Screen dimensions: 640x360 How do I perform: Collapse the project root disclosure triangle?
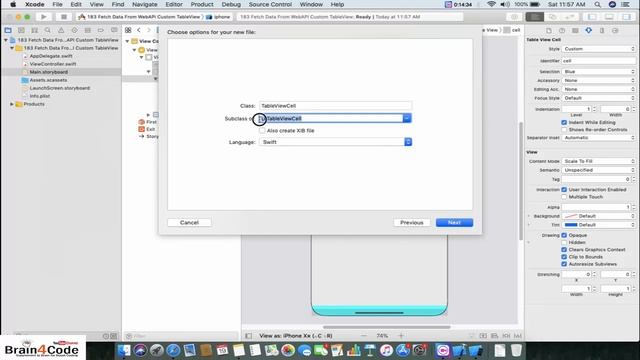(6, 40)
